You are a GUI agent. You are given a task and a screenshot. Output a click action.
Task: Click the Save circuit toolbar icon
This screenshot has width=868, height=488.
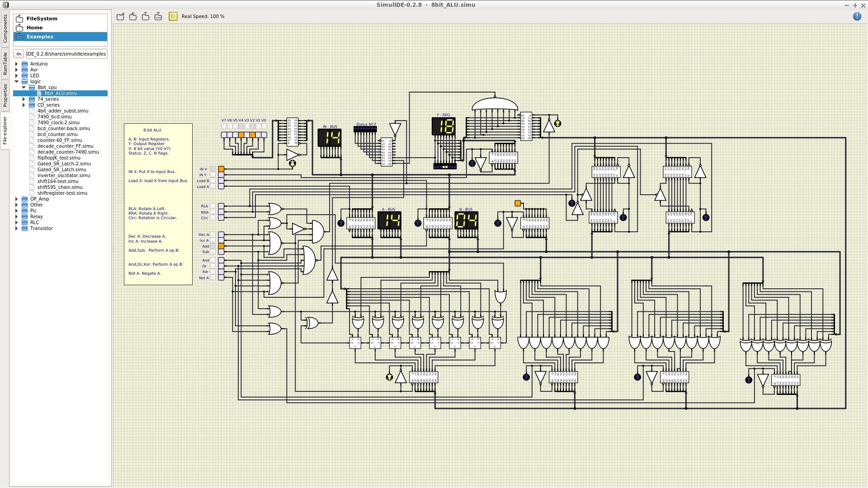pyautogui.click(x=146, y=17)
